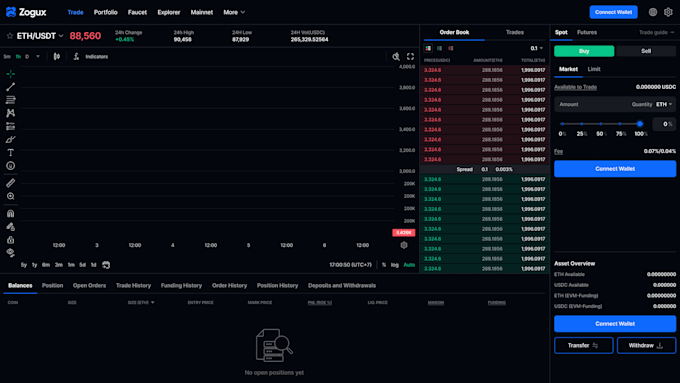The height and width of the screenshot is (383, 680).
Task: Select the Sell side button
Action: pos(646,51)
